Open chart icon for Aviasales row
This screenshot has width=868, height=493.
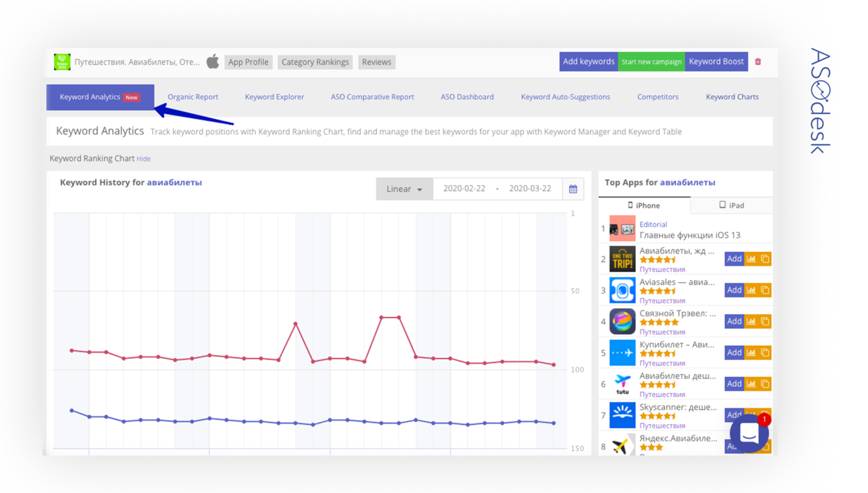(x=751, y=290)
